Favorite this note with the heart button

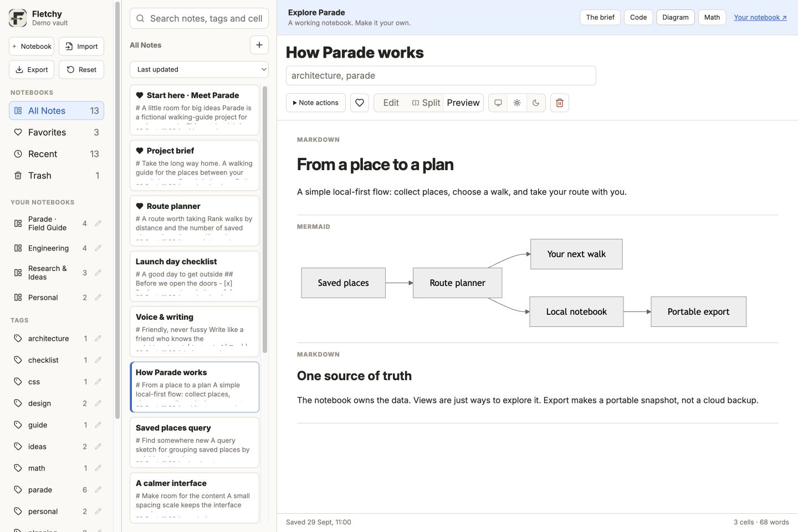click(x=360, y=103)
